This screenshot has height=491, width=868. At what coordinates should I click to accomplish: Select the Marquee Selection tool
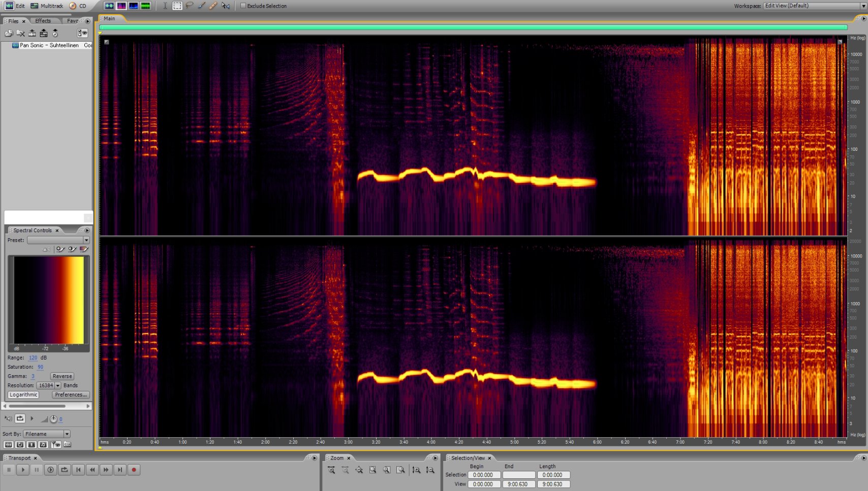(x=177, y=6)
